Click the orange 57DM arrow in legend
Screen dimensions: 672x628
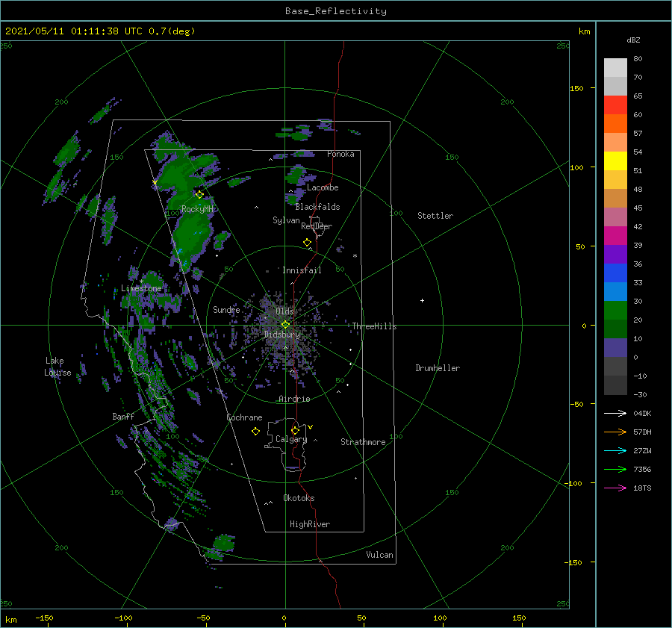coord(615,432)
